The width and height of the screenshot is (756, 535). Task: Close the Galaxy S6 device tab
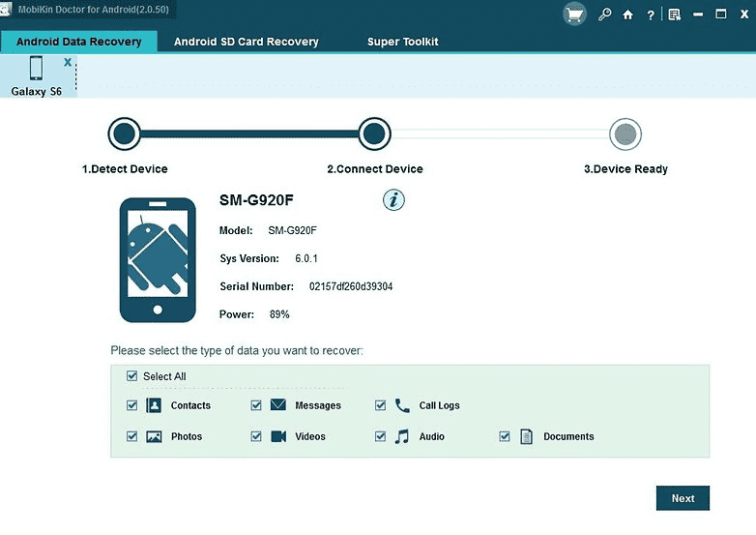[x=68, y=62]
